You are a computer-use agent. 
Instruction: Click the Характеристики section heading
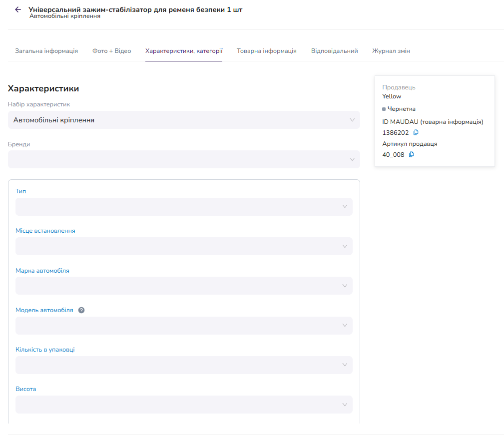43,88
